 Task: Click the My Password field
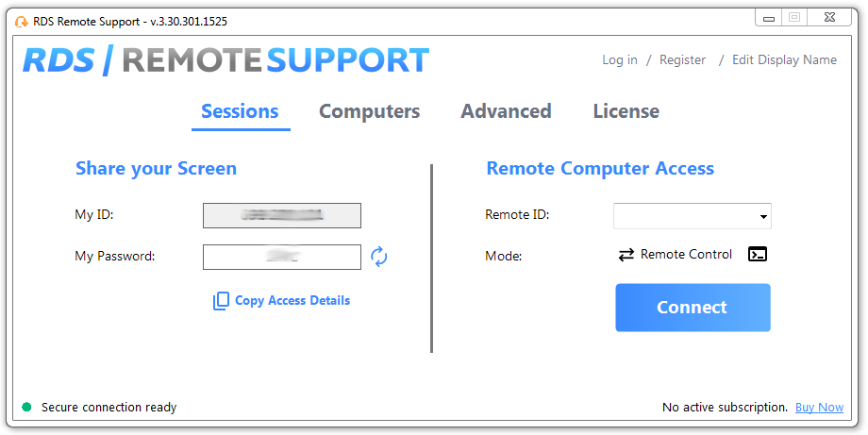coord(281,257)
